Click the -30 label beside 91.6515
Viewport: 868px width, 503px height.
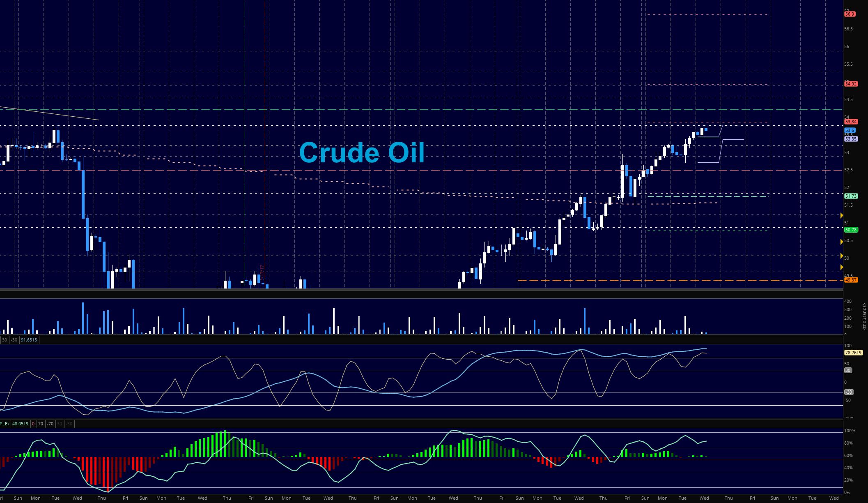tap(14, 340)
